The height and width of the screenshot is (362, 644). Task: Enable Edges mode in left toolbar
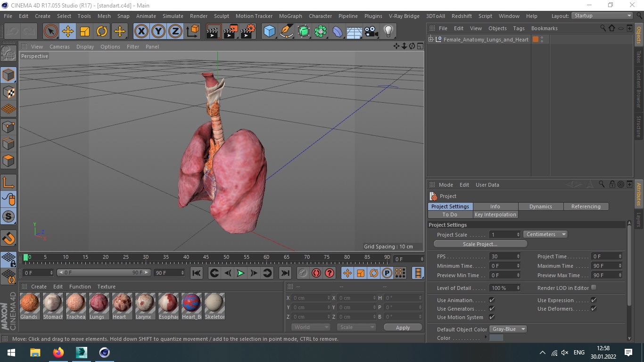8,144
